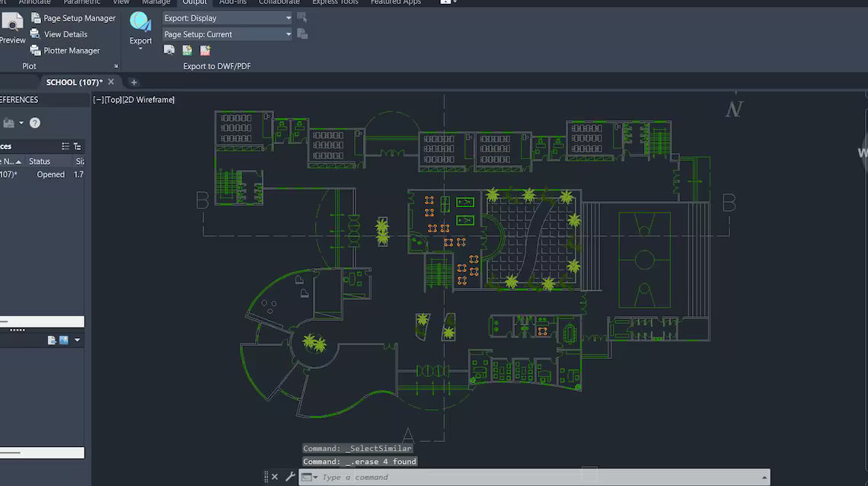The image size is (868, 486).
Task: Switch to the Collaborate ribbon tab
Action: 279,2
